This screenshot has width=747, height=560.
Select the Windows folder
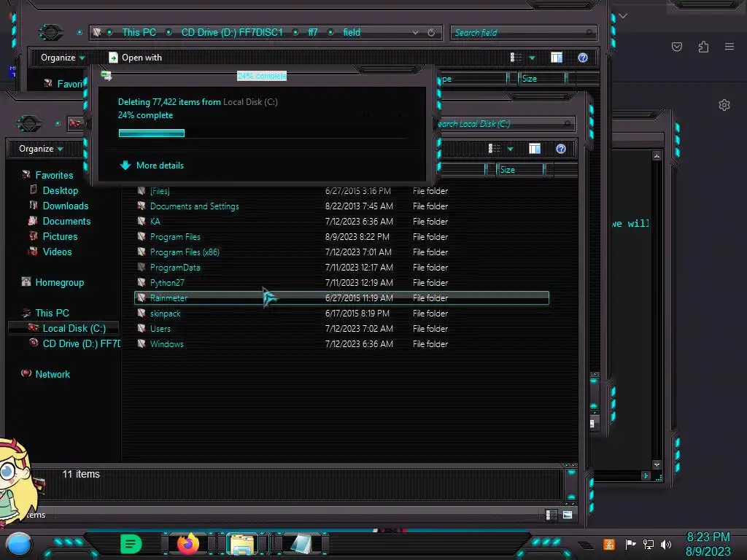166,344
